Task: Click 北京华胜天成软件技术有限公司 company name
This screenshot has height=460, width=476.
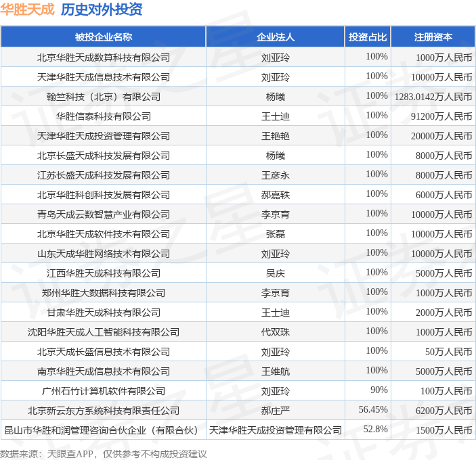Action: click(104, 234)
